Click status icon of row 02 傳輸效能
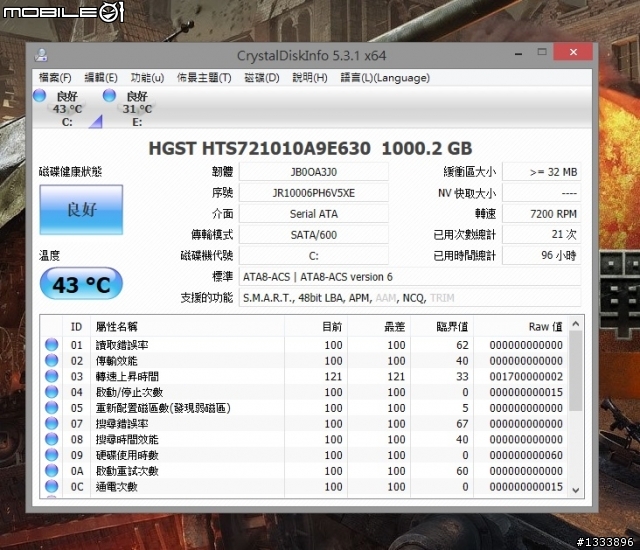Viewport: 640px width, 550px height. [x=51, y=361]
